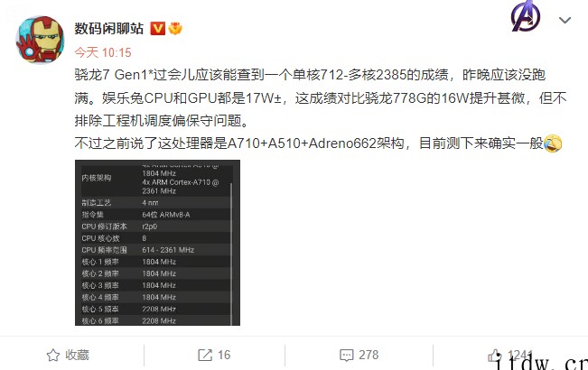Click the golden membership crown badge
The width and height of the screenshot is (588, 370).
(175, 29)
